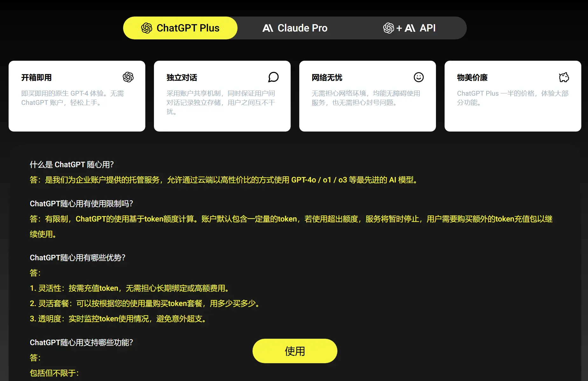The image size is (588, 381).
Task: Click the OpenAI icon on 开箱即用 card
Action: point(128,77)
